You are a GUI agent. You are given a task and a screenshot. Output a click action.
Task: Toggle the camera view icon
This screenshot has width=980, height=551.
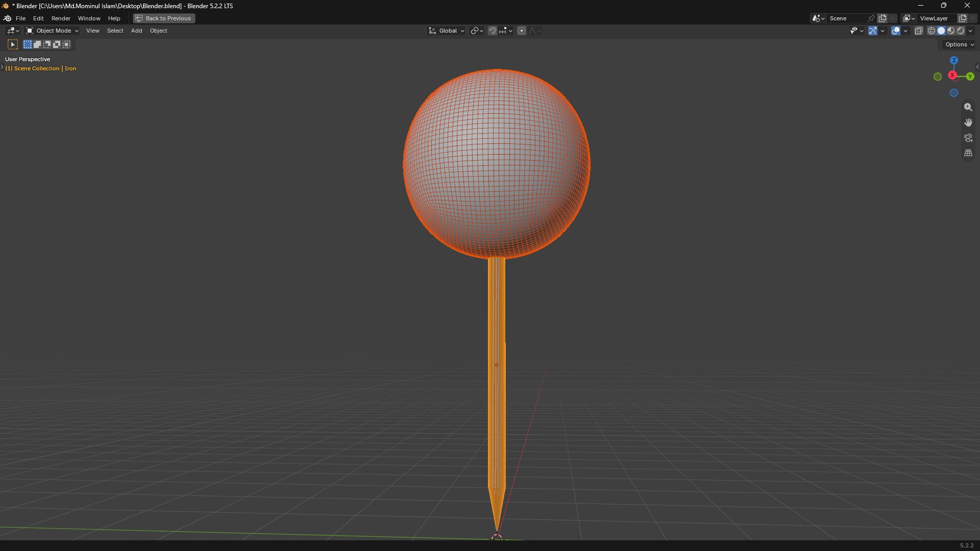click(x=968, y=138)
